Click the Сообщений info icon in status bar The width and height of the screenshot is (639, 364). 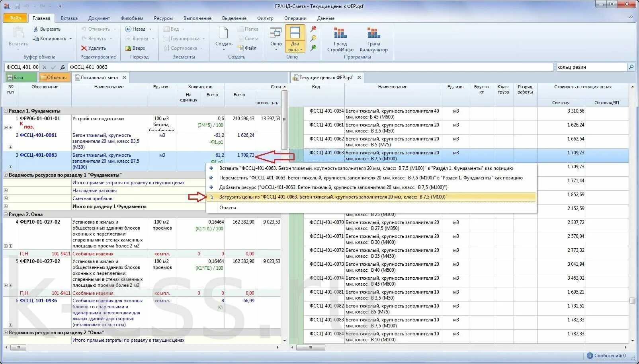pyautogui.click(x=590, y=356)
